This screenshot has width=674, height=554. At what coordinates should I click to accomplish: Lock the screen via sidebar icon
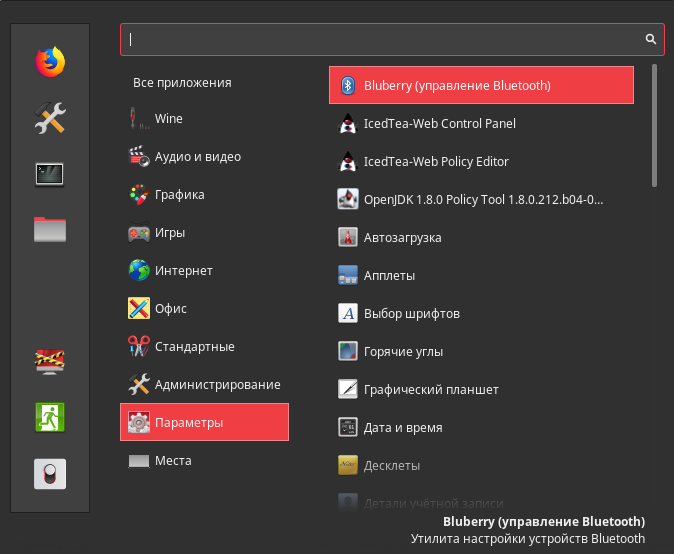(50, 361)
